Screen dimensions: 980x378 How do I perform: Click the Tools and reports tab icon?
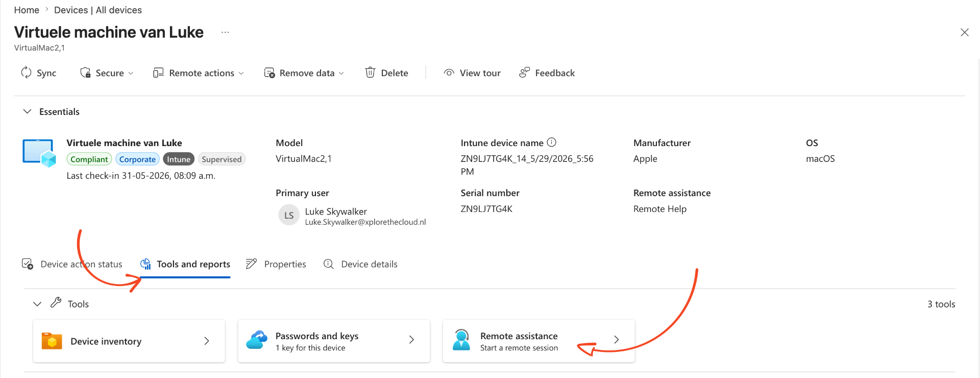145,264
